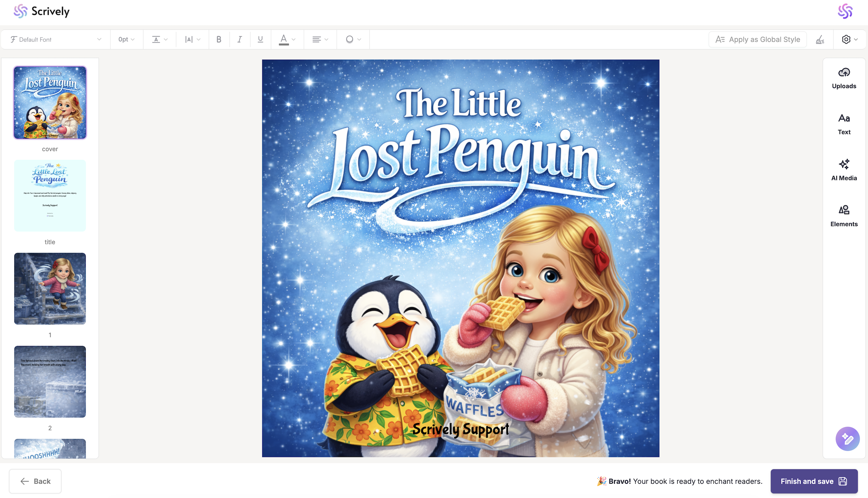
Task: Click the Scrively logo at top left
Action: [41, 11]
